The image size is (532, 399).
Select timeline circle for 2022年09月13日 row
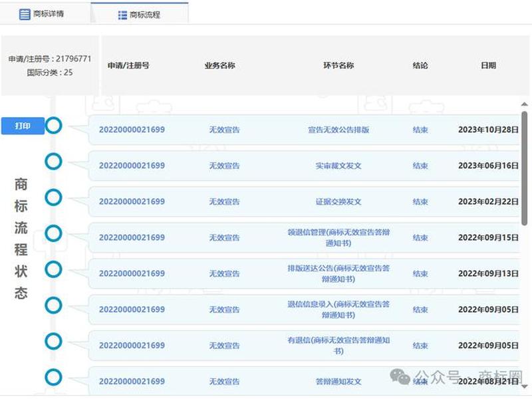53,269
